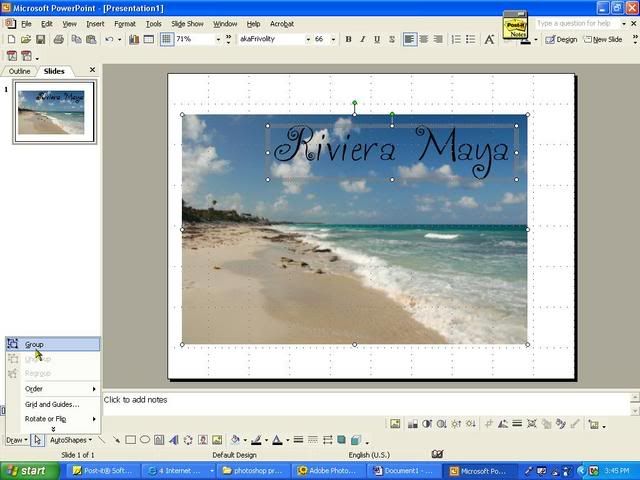Switch to Document1 Word taskbar button
Screen dimensions: 640x480
tap(404, 471)
